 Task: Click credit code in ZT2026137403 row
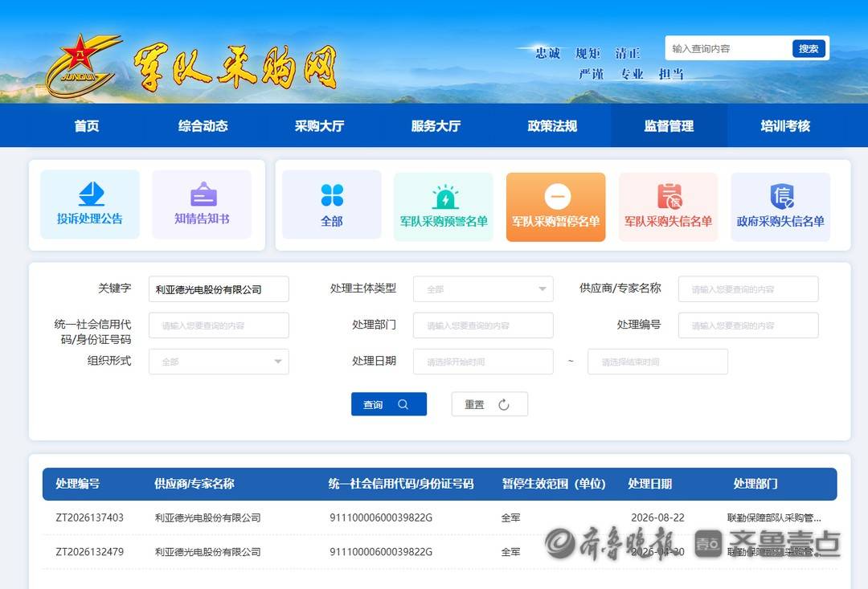point(381,517)
